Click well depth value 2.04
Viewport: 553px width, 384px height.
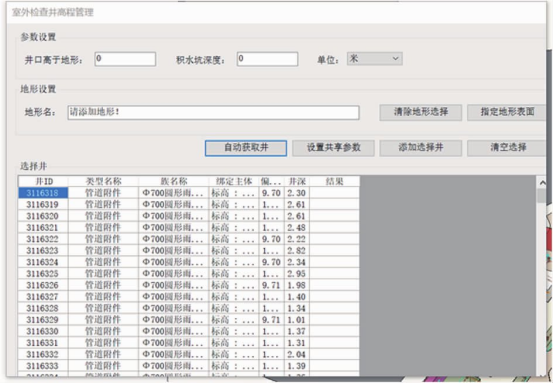296,354
